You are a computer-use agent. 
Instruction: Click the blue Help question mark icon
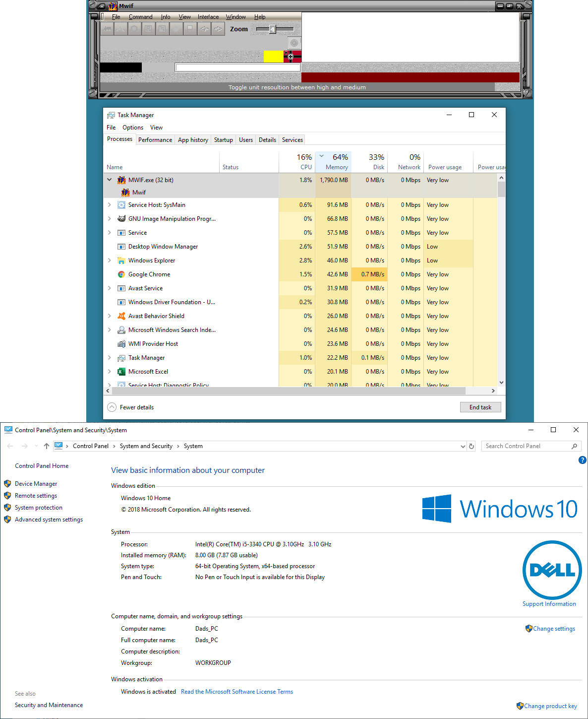[x=583, y=460]
